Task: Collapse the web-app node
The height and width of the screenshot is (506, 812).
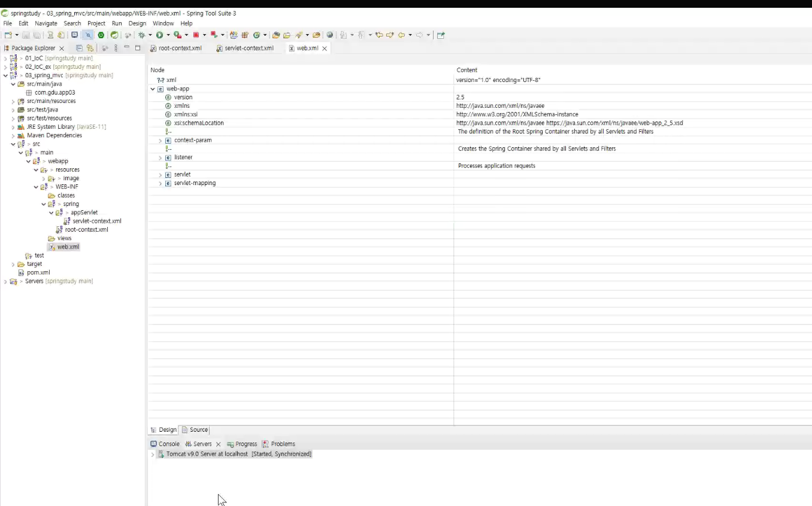Action: click(x=153, y=89)
